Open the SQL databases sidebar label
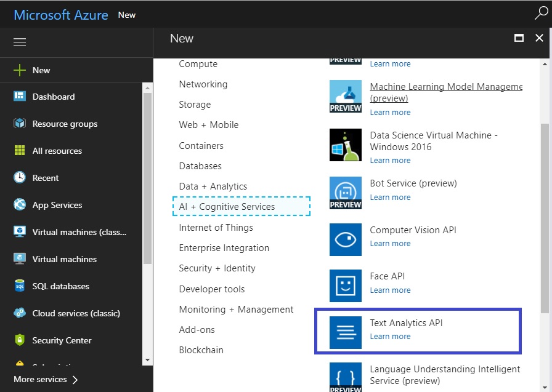 coord(60,286)
